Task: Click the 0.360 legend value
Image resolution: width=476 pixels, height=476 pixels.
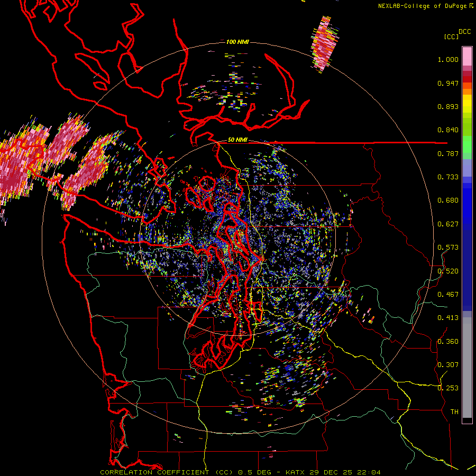Action: tap(448, 342)
